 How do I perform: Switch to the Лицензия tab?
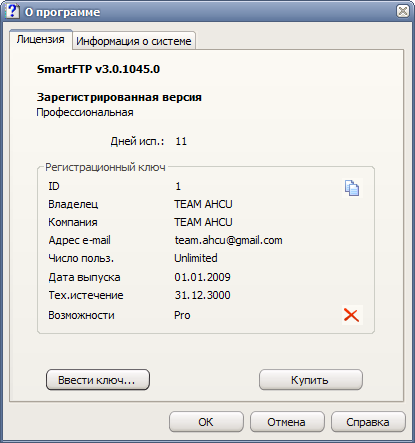click(40, 39)
